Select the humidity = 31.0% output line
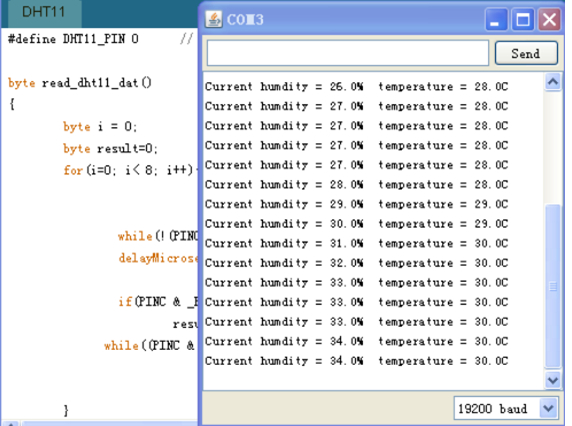 pos(356,244)
